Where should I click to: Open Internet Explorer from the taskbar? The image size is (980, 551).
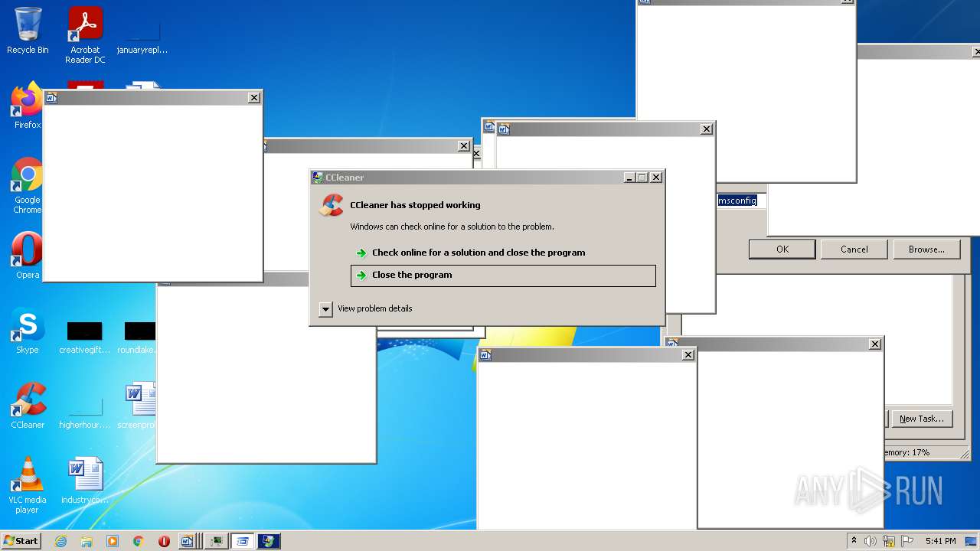(x=61, y=541)
